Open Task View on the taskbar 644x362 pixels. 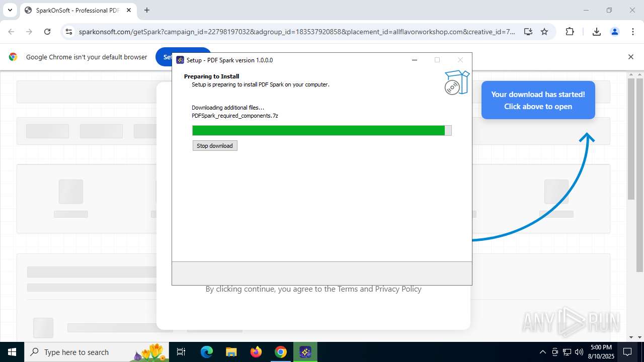click(182, 352)
